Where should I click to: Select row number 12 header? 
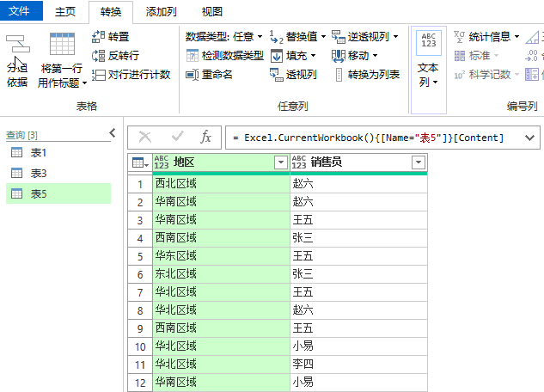tap(140, 383)
